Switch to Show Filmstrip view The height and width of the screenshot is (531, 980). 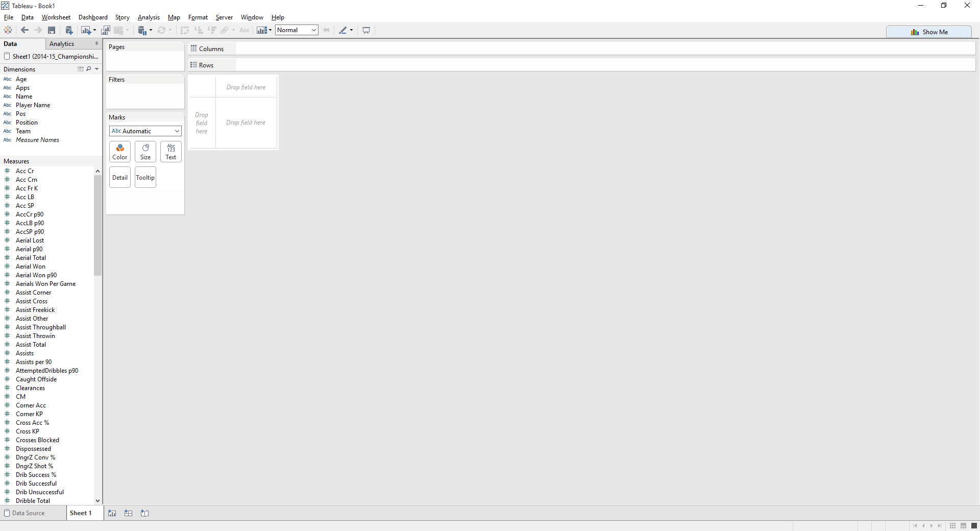(x=963, y=526)
